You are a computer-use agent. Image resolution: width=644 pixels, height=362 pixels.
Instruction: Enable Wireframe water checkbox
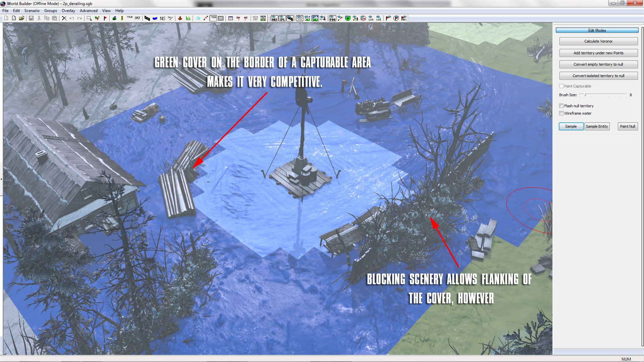click(x=561, y=113)
